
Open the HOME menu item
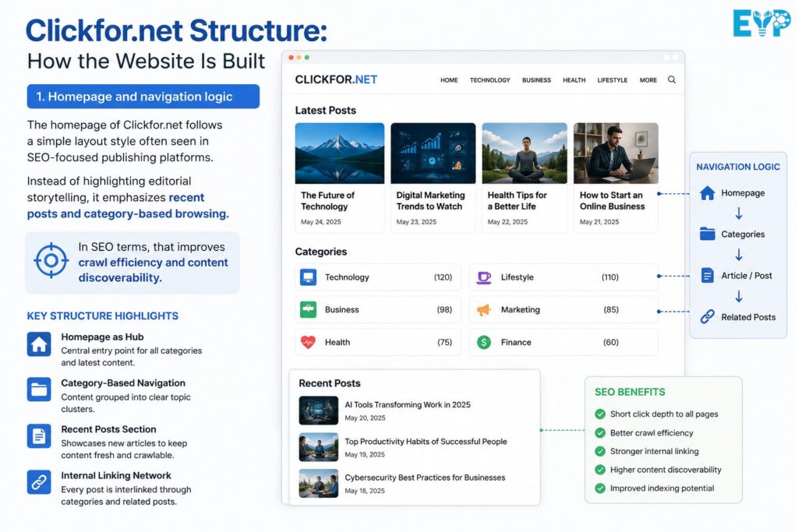click(x=449, y=80)
